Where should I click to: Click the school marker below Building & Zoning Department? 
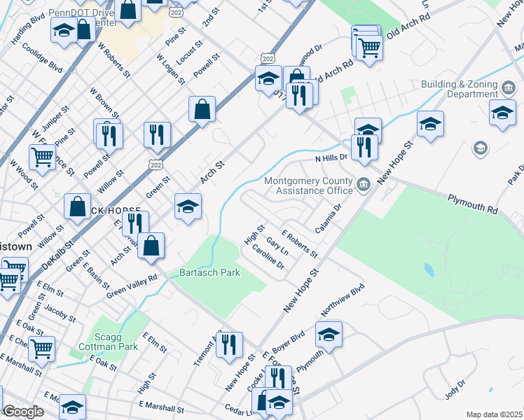[x=502, y=113]
